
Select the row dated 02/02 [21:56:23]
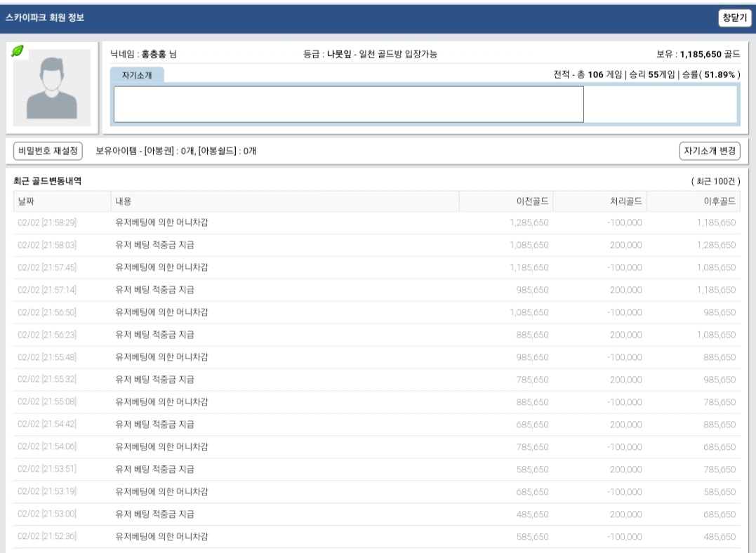(376, 335)
